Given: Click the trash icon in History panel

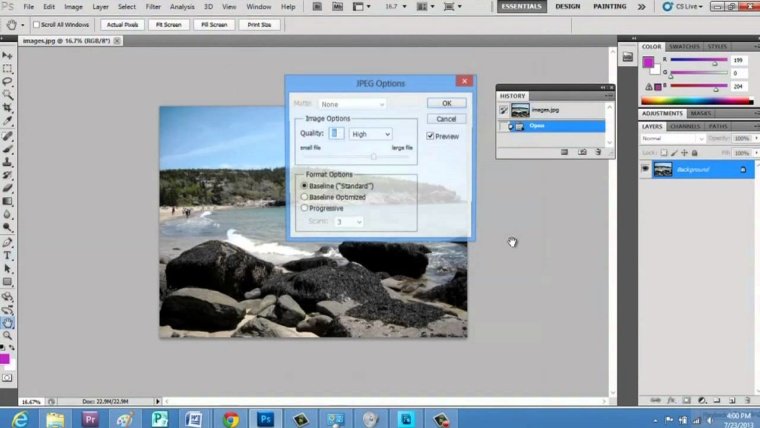Looking at the screenshot, I should coord(598,152).
